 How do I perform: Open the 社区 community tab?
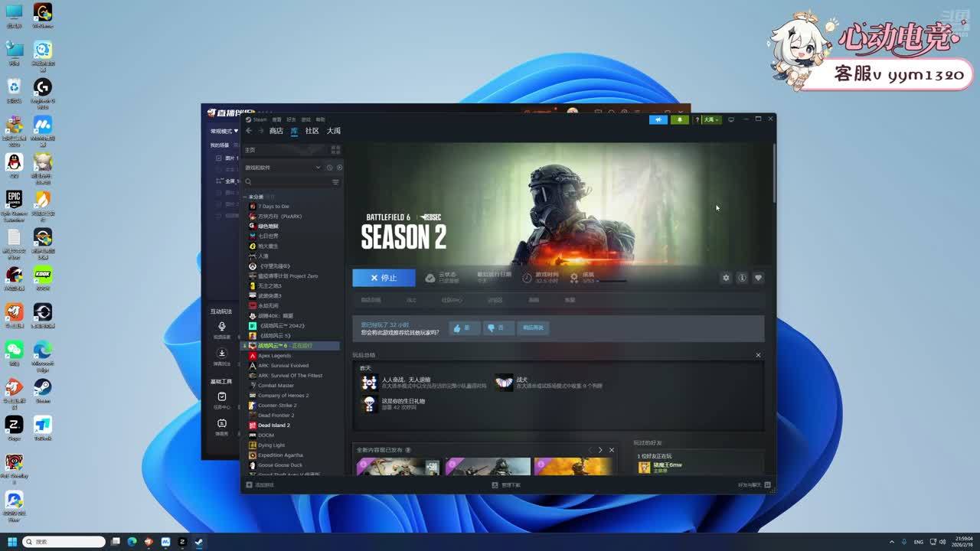pos(312,131)
